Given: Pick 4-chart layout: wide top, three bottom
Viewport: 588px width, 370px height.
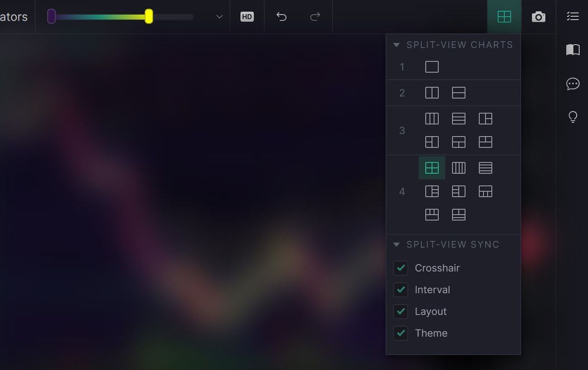Looking at the screenshot, I should (485, 191).
